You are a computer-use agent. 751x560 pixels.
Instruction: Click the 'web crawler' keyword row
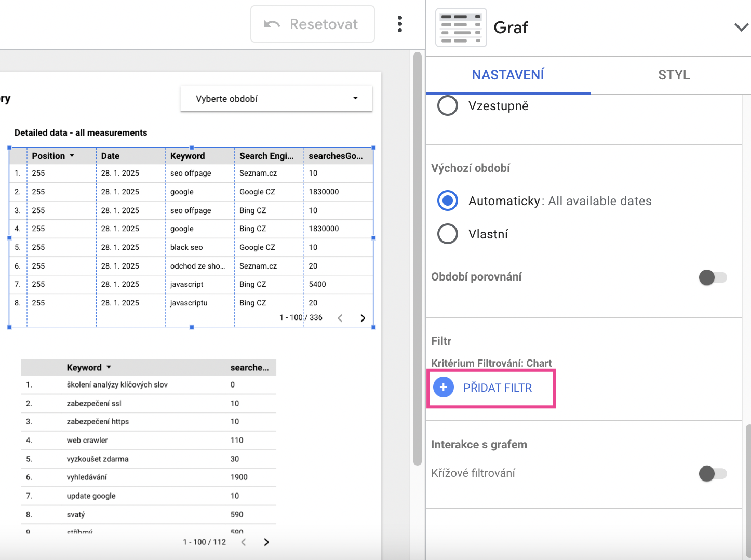point(149,440)
